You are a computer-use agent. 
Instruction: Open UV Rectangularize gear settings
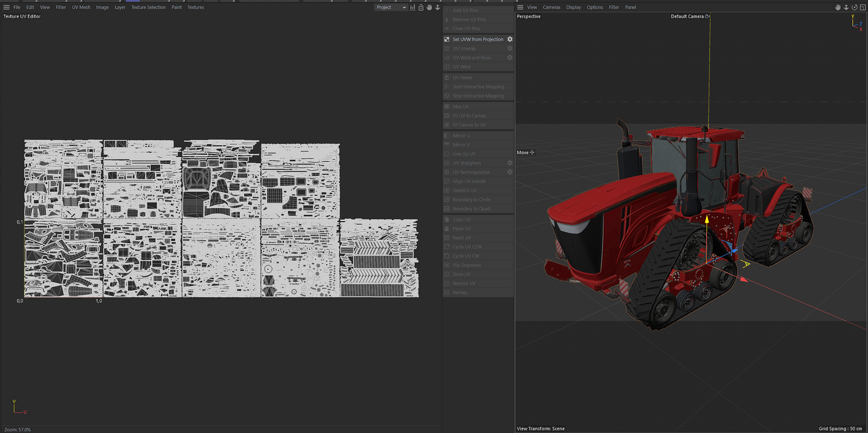510,172
